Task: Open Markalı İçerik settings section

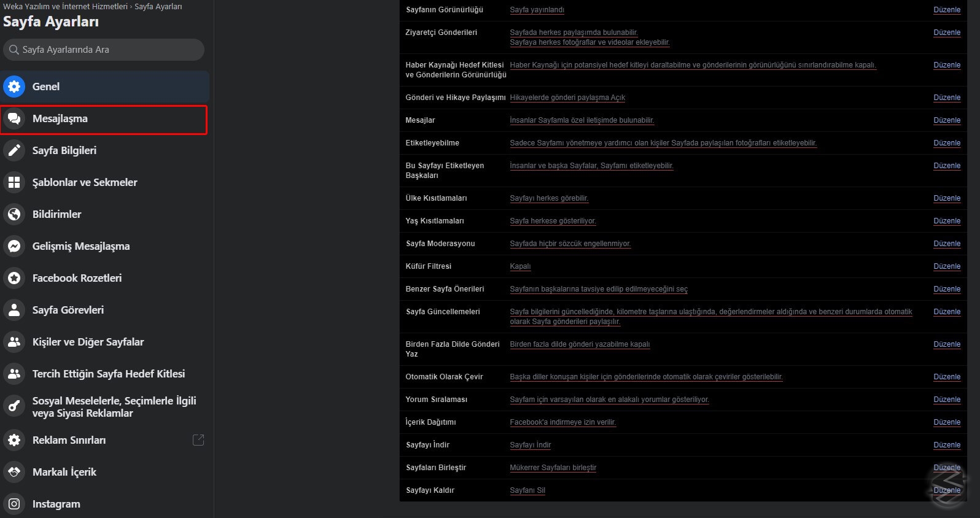Action: tap(64, 472)
